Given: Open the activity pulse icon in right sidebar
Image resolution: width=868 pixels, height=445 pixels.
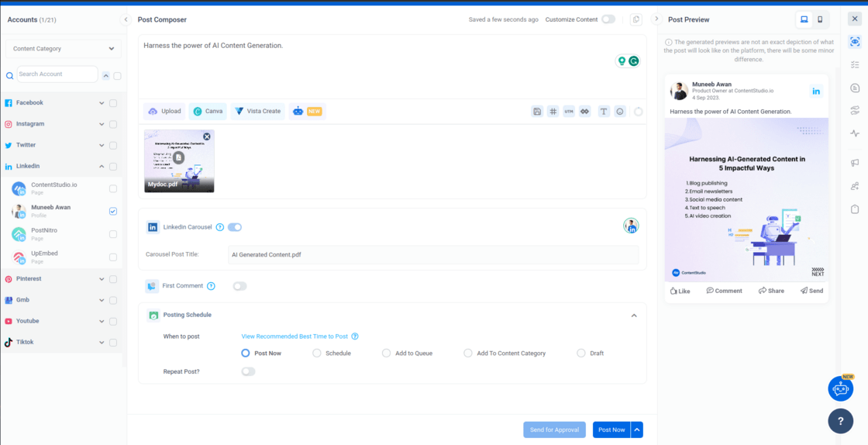Looking at the screenshot, I should click(x=855, y=133).
